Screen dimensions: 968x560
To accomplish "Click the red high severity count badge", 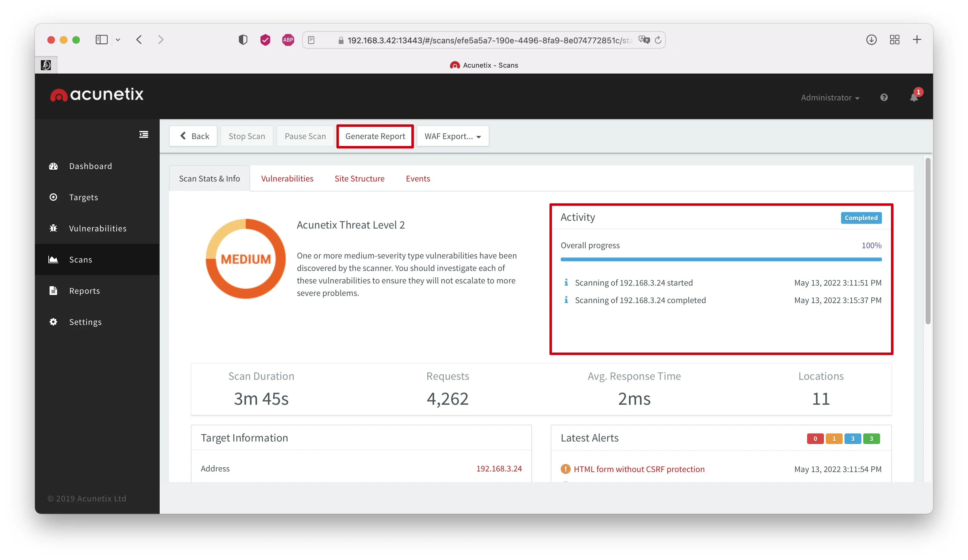I will 815,439.
